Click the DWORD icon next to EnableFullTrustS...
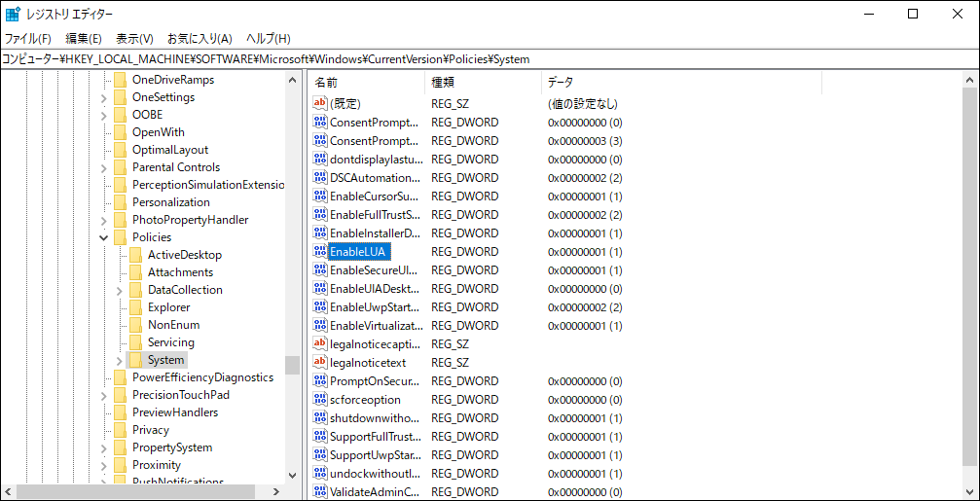 click(320, 214)
